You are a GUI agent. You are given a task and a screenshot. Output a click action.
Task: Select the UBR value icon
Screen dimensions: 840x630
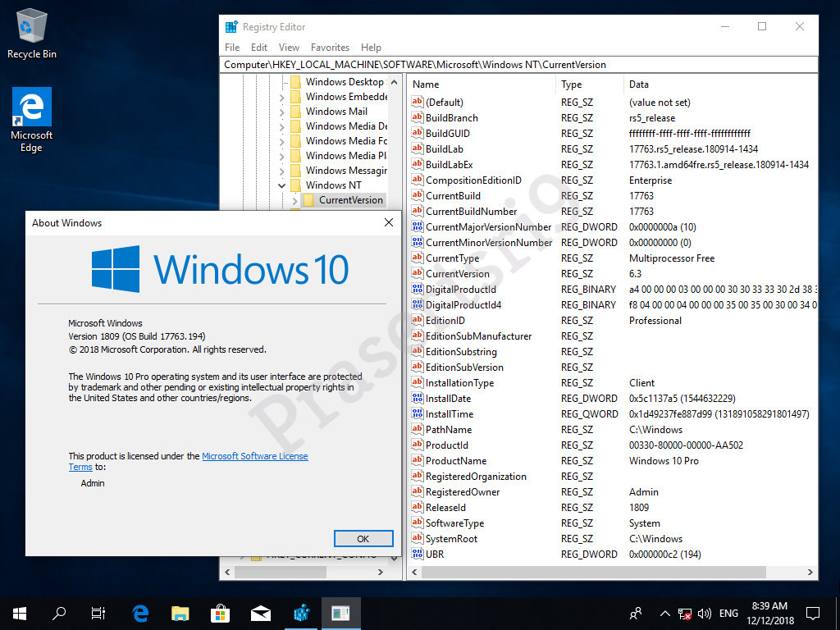(418, 554)
